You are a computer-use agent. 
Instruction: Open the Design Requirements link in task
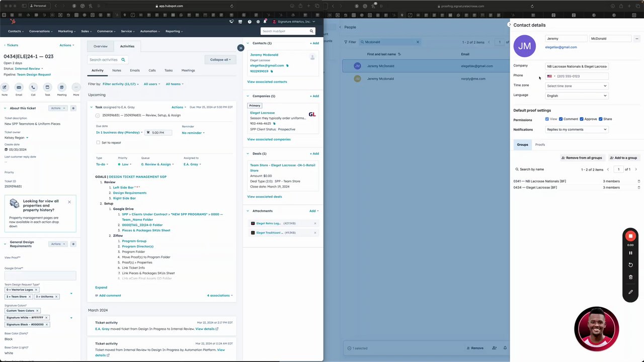[x=130, y=193]
